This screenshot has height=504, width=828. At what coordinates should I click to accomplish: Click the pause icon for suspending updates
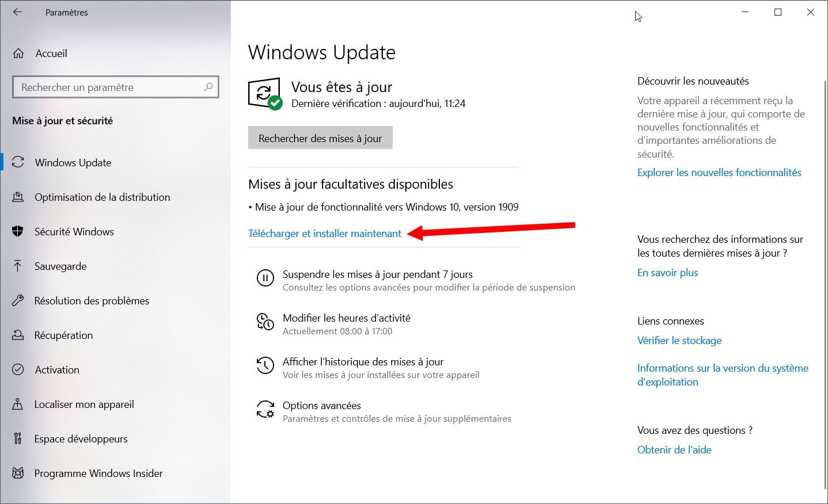pos(265,278)
